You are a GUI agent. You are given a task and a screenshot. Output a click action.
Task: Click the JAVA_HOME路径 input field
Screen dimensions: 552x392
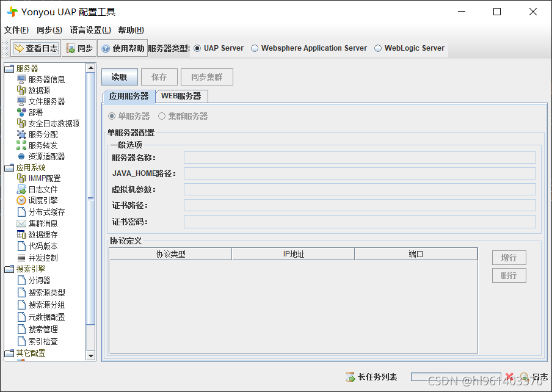point(360,173)
